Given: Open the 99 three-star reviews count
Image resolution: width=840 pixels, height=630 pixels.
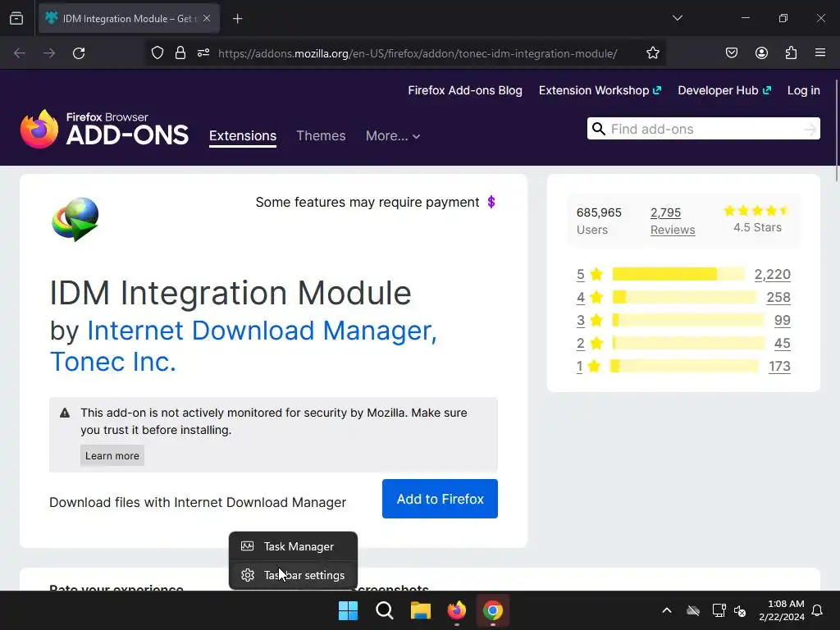Looking at the screenshot, I should click(x=782, y=321).
